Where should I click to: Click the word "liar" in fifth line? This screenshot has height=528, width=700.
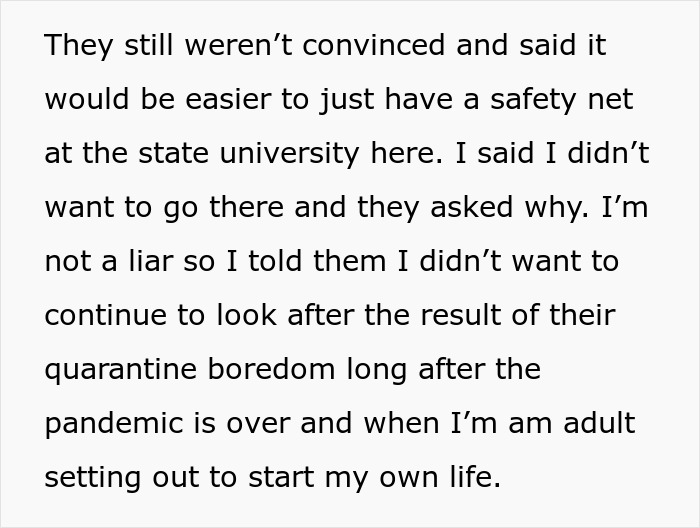[x=151, y=261]
